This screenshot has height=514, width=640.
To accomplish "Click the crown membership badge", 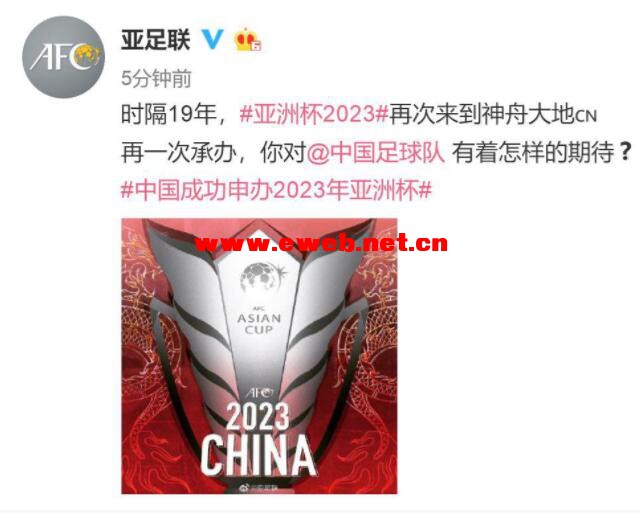I will (247, 40).
